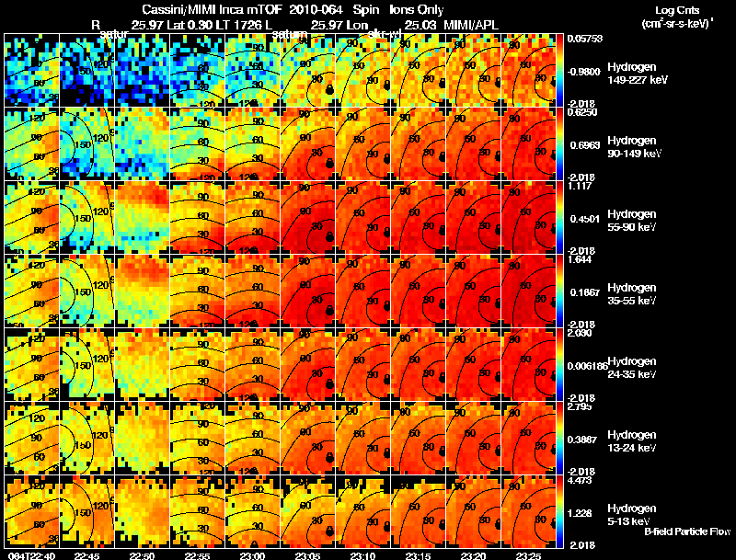Screen dimensions: 736x560
Task: Click the color bar beside Hydrogen 35-55 keV
Action: click(x=560, y=291)
